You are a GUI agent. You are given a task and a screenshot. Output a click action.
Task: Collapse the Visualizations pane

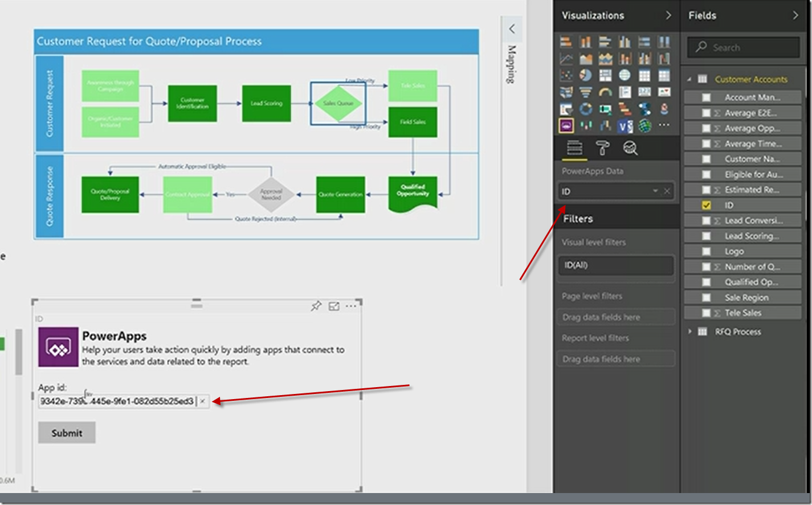[x=668, y=15]
